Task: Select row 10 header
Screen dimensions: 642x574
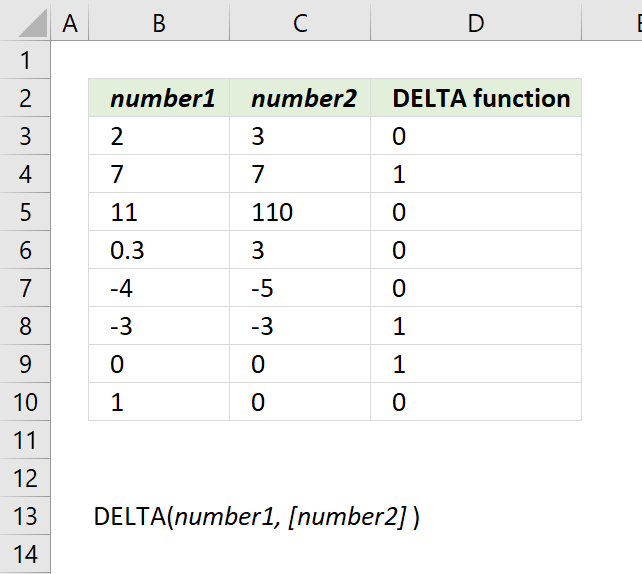Action: 25,402
